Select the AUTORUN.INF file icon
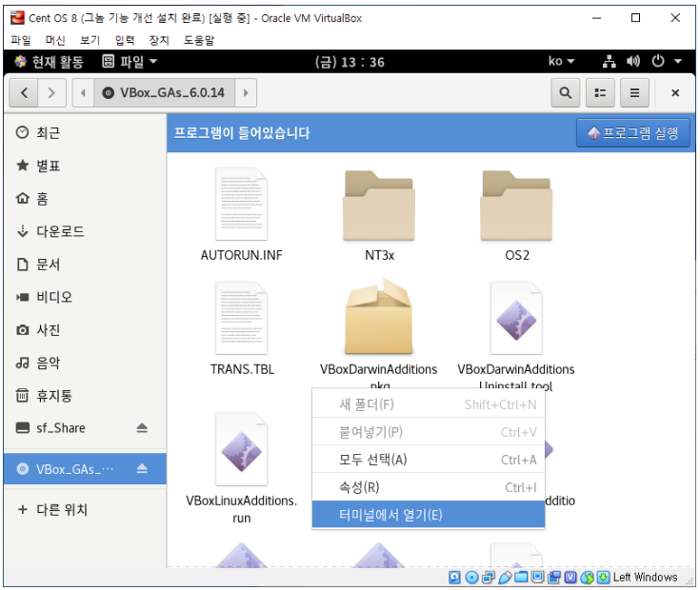This screenshot has width=700, height=590. pyautogui.click(x=242, y=204)
